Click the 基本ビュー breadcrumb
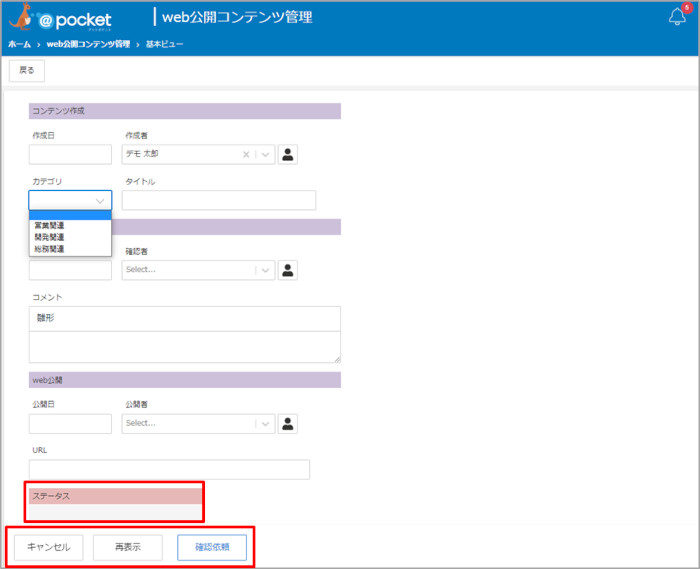This screenshot has width=700, height=569. tap(164, 44)
